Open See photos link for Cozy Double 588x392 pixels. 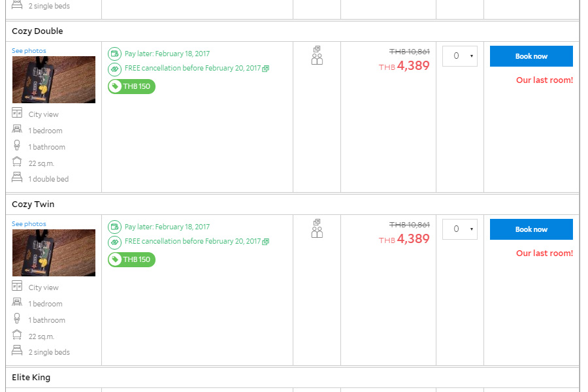[29, 50]
